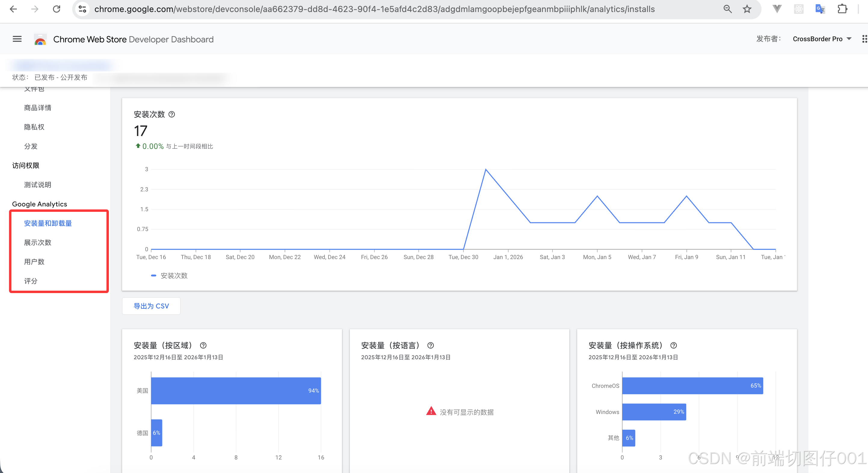This screenshot has width=868, height=473.
Task: Open 商品详情 sidebar link
Action: click(x=38, y=107)
